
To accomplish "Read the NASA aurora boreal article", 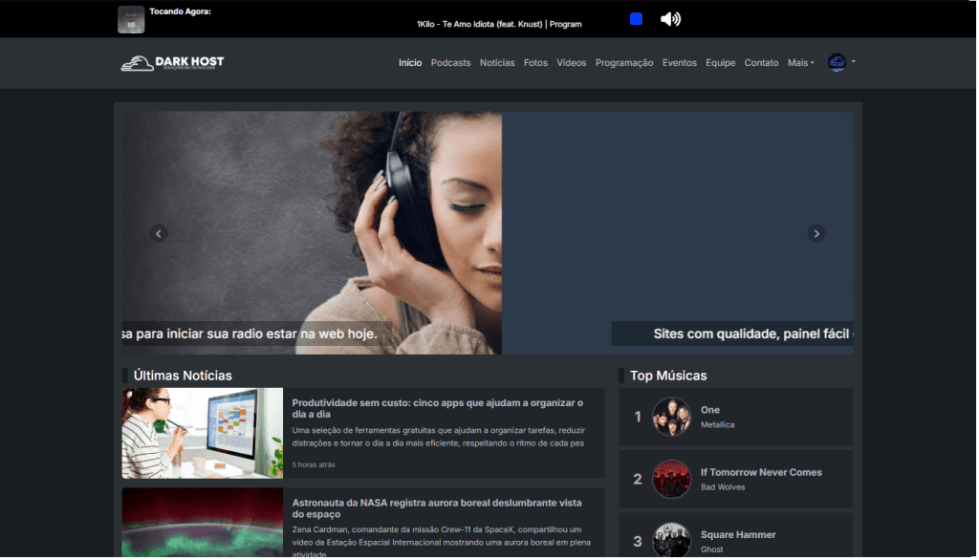I will tap(437, 508).
